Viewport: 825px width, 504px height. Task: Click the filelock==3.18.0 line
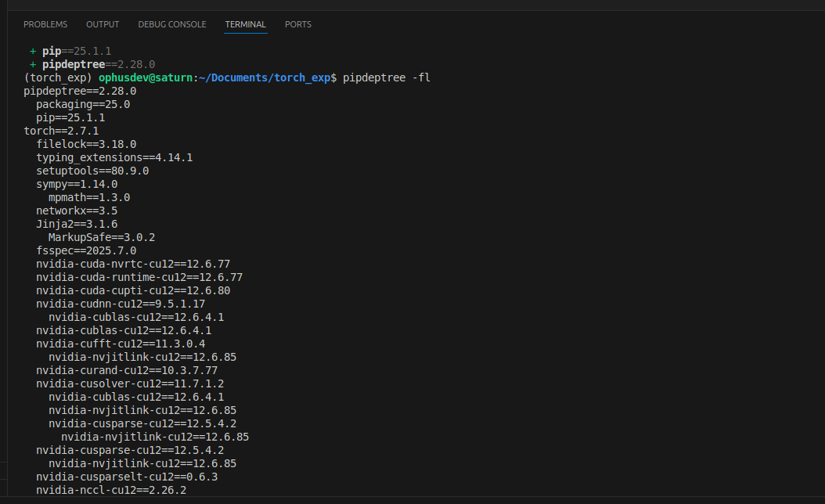tap(86, 144)
